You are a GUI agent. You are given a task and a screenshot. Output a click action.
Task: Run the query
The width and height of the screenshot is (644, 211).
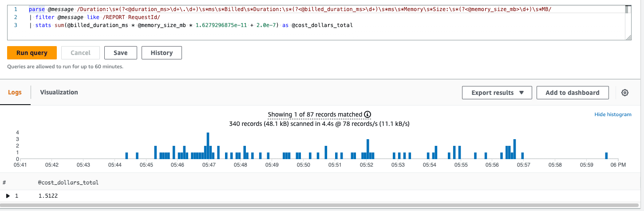click(x=32, y=53)
